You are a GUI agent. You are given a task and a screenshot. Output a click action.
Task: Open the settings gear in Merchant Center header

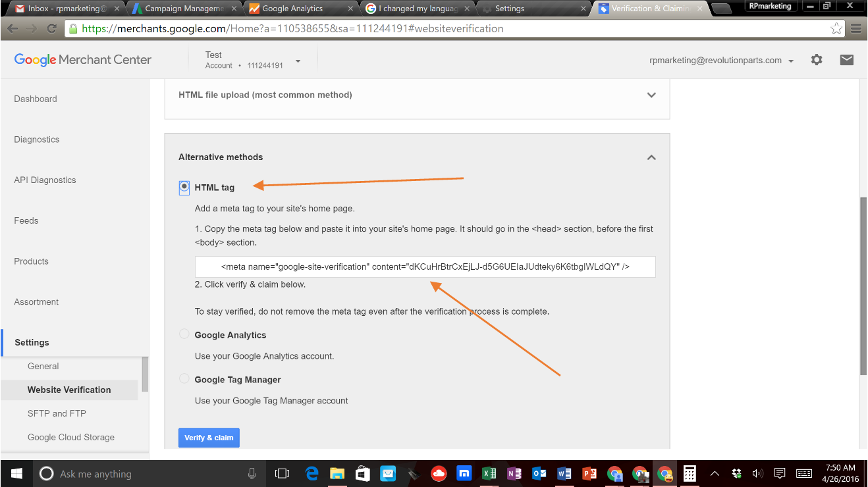click(x=817, y=60)
